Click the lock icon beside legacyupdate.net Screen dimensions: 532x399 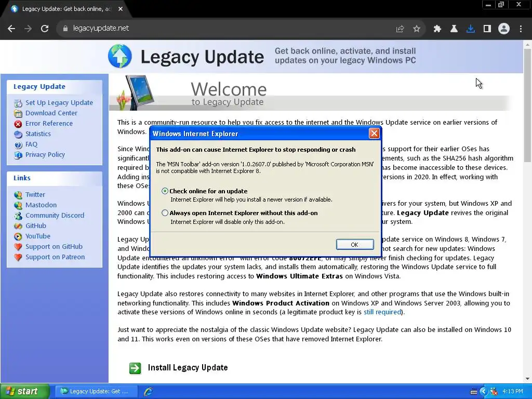pos(65,29)
